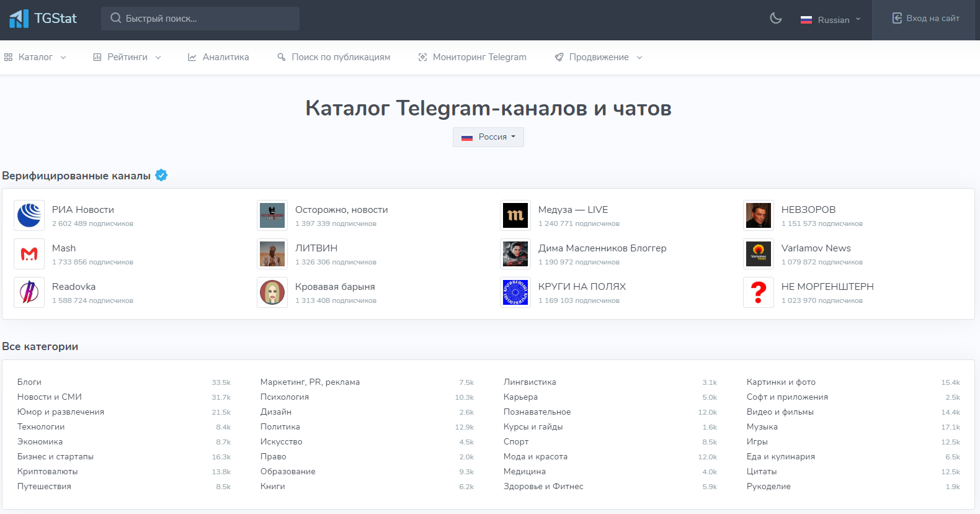Click the Мониторинг Telegram scan icon
The width and height of the screenshot is (980, 514).
(x=422, y=57)
